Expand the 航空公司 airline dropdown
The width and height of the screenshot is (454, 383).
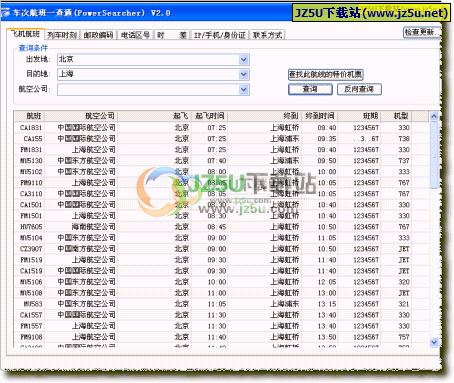click(x=244, y=89)
